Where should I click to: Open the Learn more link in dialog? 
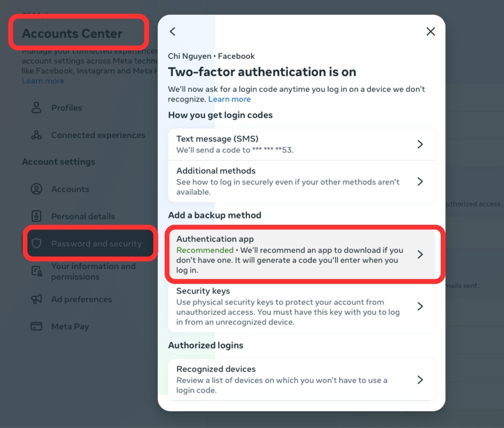point(229,99)
